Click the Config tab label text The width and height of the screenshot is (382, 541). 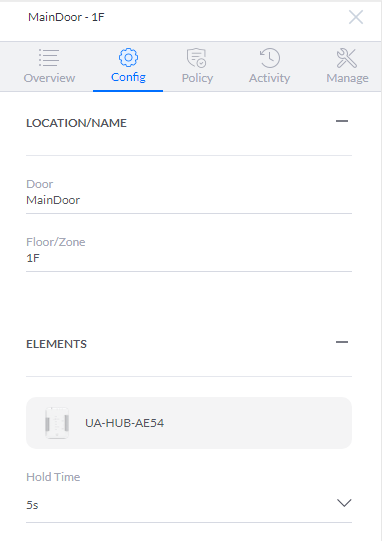(128, 77)
